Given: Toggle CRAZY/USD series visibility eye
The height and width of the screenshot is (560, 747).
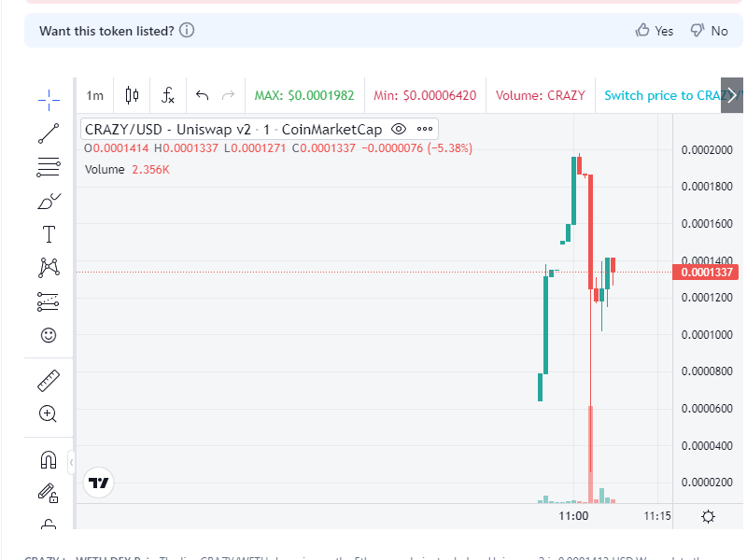Looking at the screenshot, I should [x=399, y=129].
